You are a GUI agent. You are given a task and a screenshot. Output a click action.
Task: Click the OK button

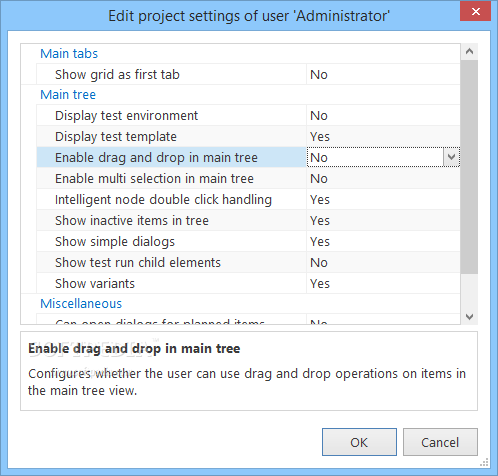359,442
